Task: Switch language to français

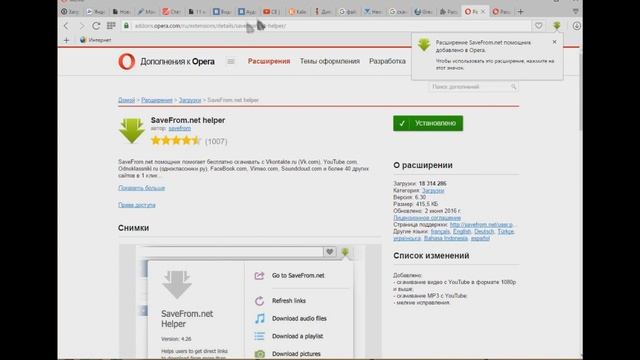Action: 440,231
